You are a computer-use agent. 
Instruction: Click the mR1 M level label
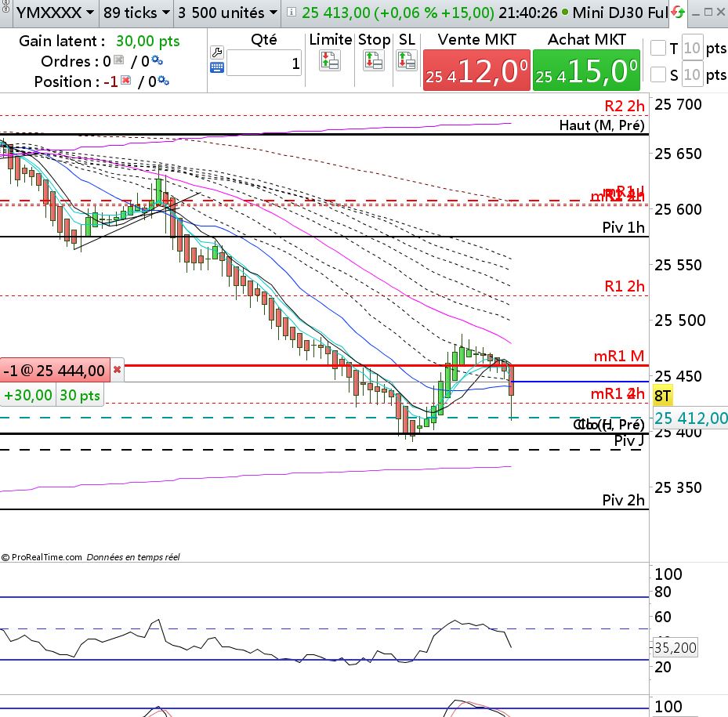tap(619, 356)
